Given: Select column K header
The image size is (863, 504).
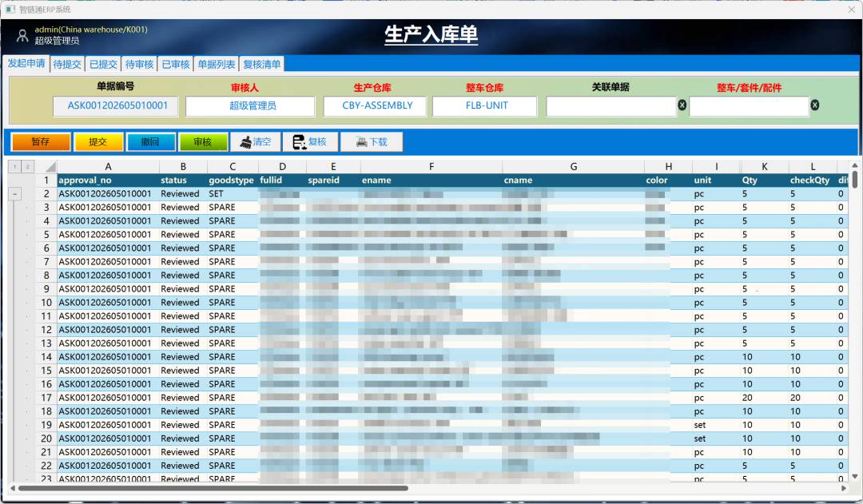Looking at the screenshot, I should click(x=765, y=166).
